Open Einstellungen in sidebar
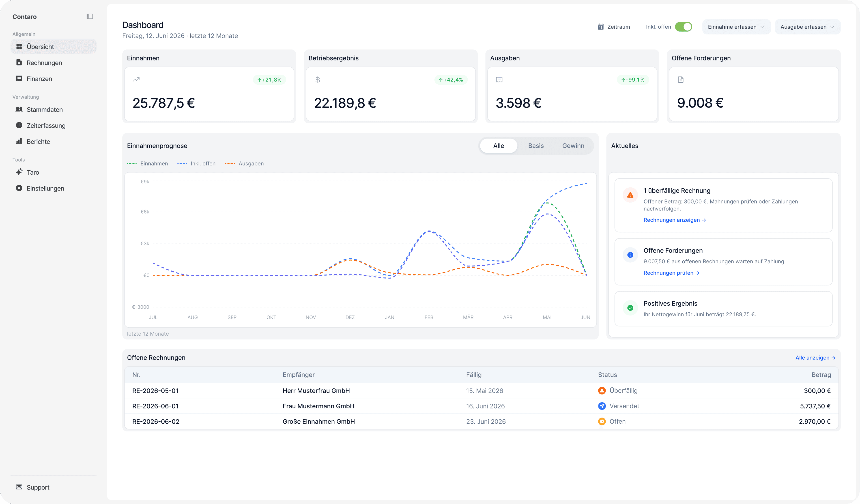 (54, 188)
